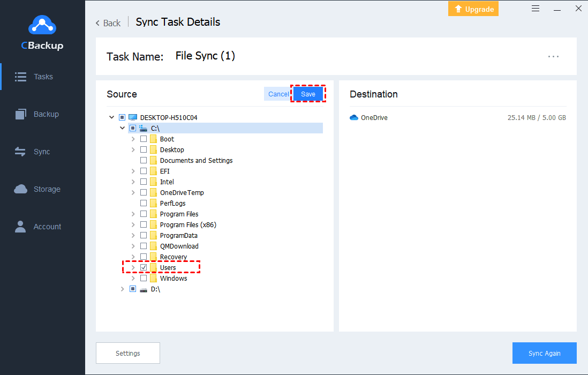The height and width of the screenshot is (375, 588).
Task: Tick the Program Files (x86) checkbox
Action: (x=144, y=224)
